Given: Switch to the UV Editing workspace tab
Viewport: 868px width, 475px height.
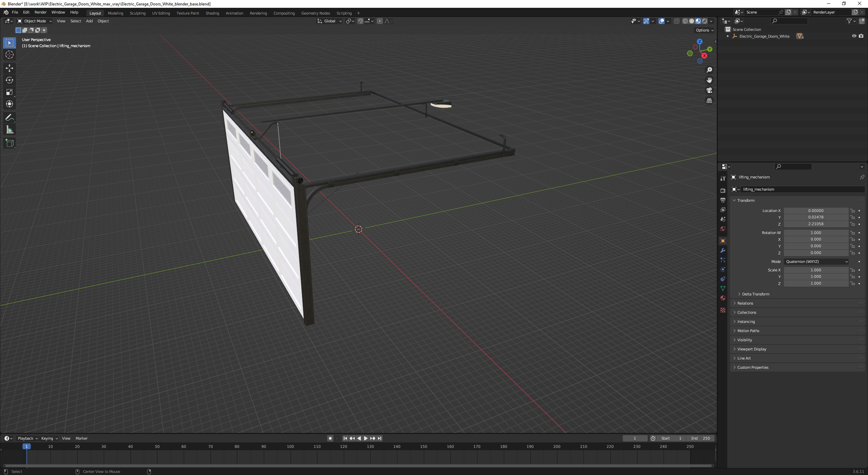Looking at the screenshot, I should click(x=161, y=13).
